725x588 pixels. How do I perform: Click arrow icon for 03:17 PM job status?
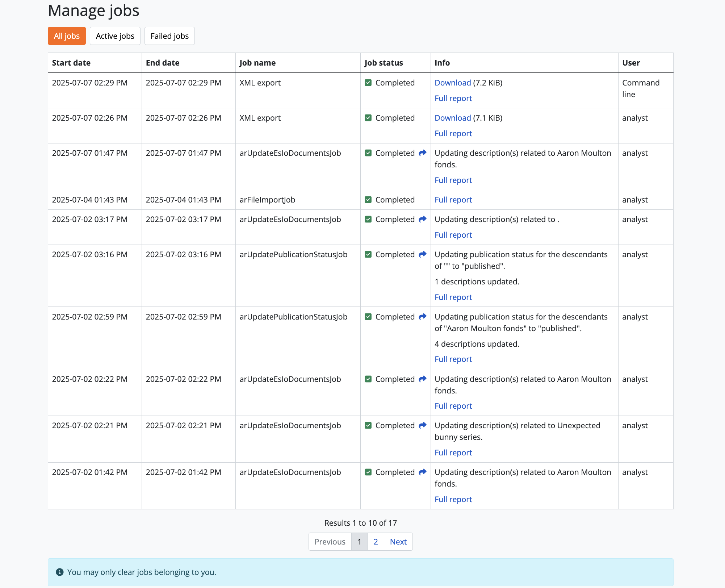point(422,219)
